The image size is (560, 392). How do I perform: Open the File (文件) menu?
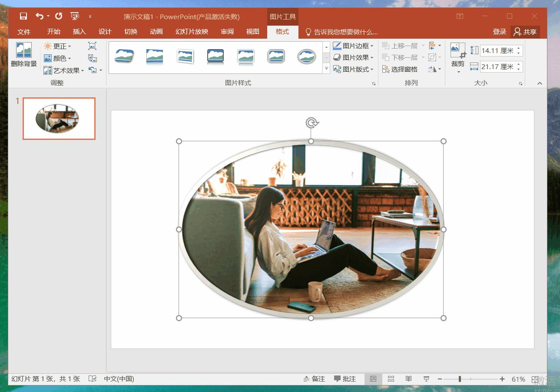(x=24, y=32)
